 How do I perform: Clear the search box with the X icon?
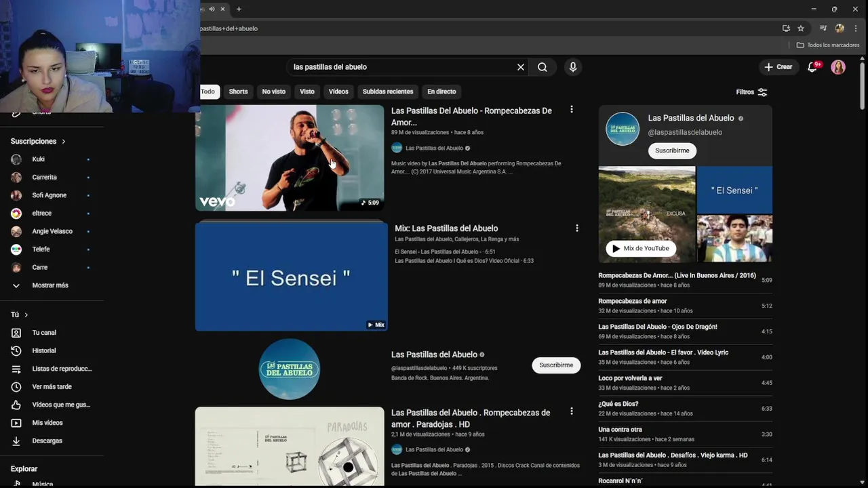point(521,67)
